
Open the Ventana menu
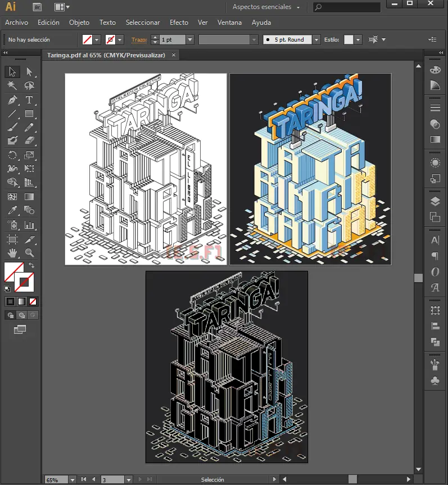(229, 22)
